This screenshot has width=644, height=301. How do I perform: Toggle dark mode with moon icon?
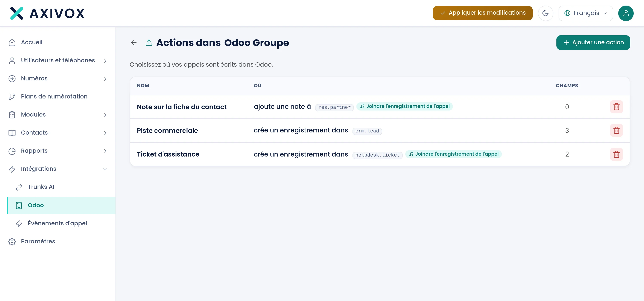(545, 13)
